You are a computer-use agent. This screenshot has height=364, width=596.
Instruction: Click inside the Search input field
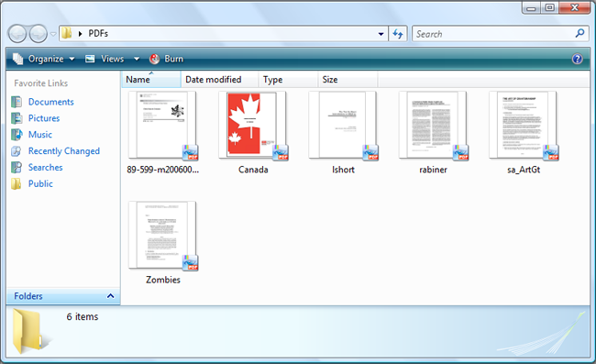493,34
